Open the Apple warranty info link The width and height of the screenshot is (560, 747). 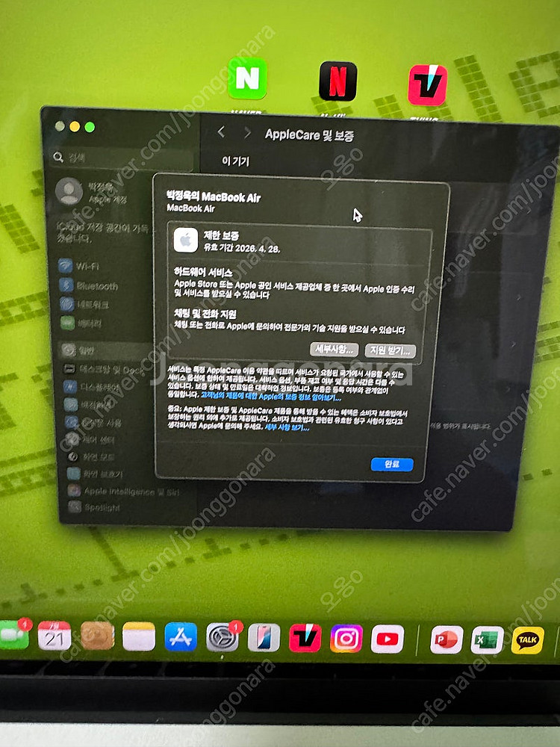point(271,396)
